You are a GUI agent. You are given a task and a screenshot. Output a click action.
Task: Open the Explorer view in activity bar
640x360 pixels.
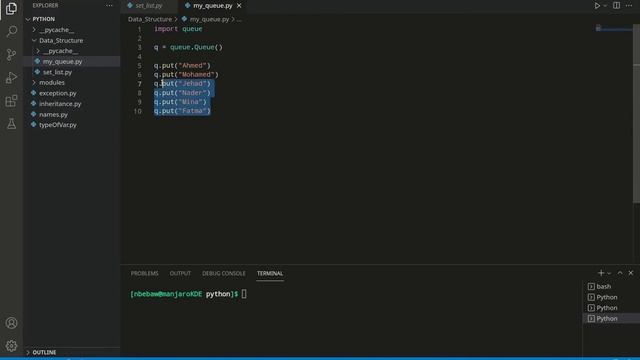[11, 8]
